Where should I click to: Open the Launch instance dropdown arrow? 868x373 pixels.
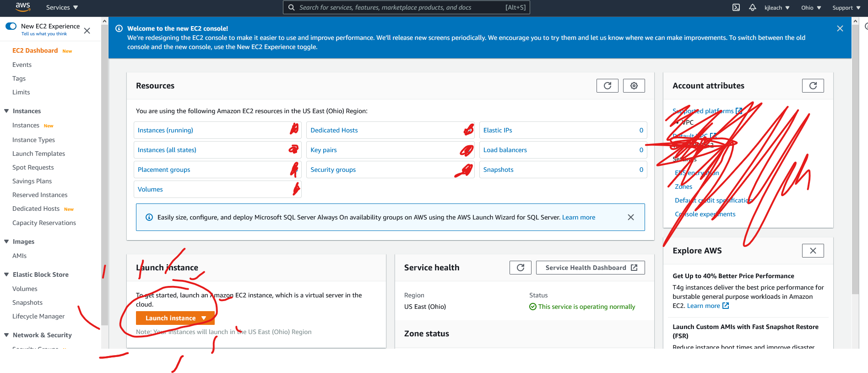pyautogui.click(x=204, y=318)
